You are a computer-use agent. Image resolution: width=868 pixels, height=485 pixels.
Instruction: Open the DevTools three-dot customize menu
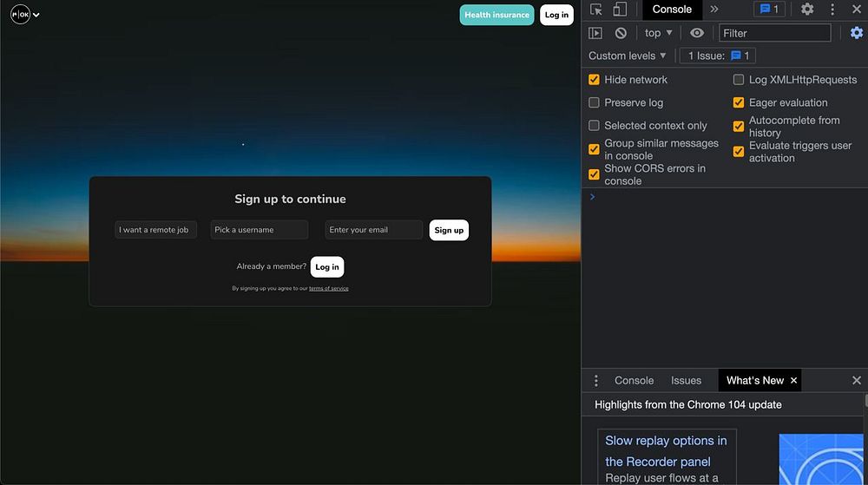[832, 10]
